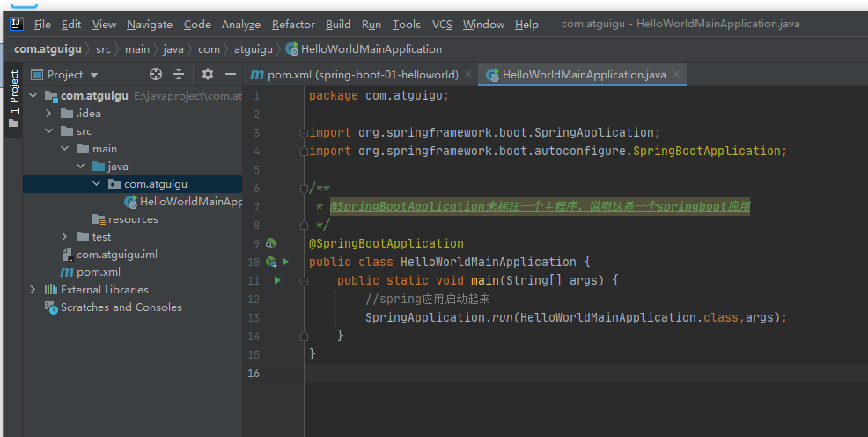Open Project panel settings gear
This screenshot has width=868, height=437.
[208, 75]
